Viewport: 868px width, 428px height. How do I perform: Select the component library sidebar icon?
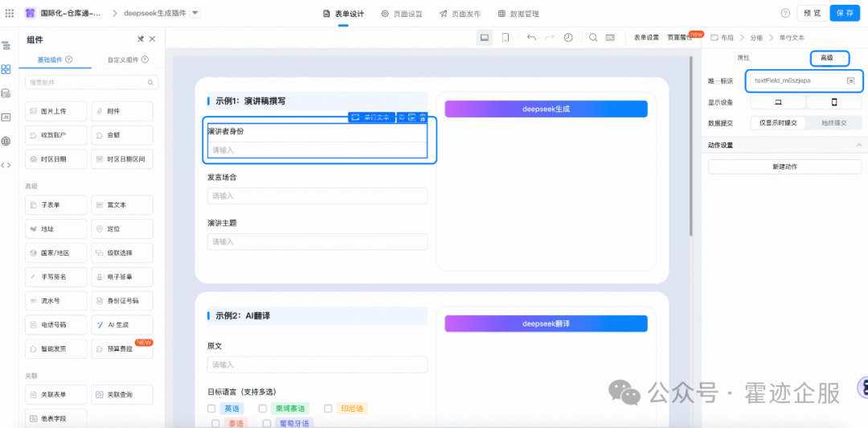tap(6, 69)
